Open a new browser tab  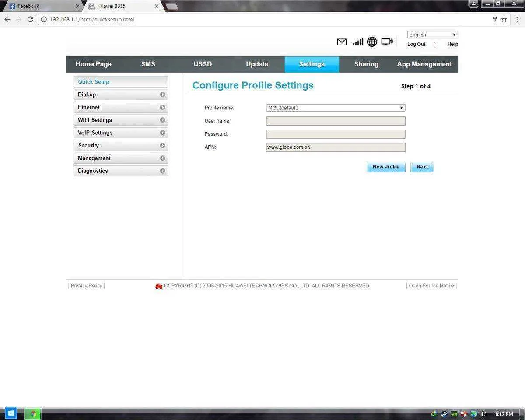point(171,6)
